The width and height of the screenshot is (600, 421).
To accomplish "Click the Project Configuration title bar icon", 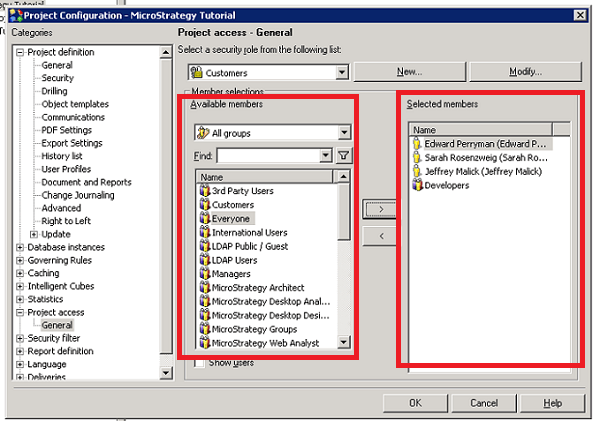I will 16,15.
